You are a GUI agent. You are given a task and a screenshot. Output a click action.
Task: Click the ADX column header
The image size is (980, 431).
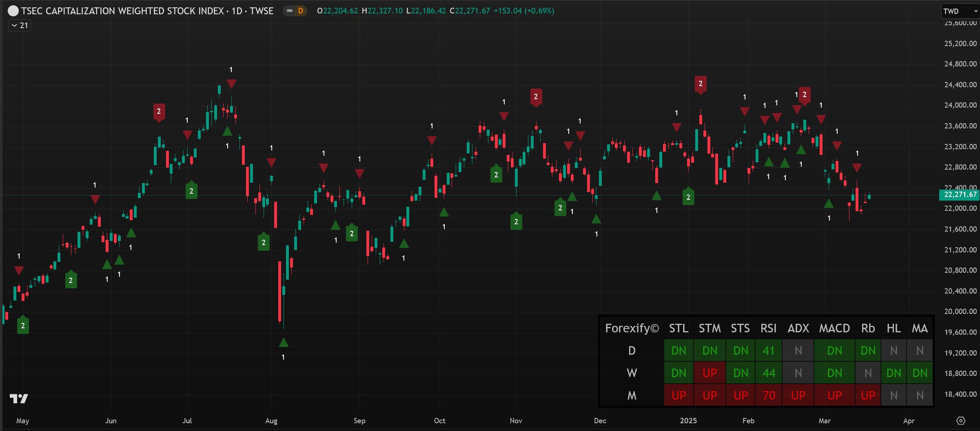click(798, 328)
